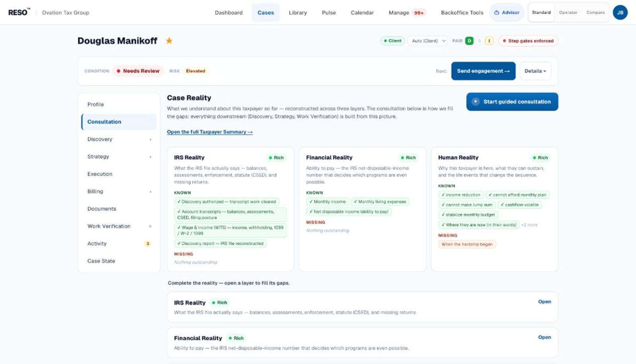Open the IRS Reality layer row
Image resolution: width=636 pixels, height=364 pixels.
pyautogui.click(x=362, y=307)
